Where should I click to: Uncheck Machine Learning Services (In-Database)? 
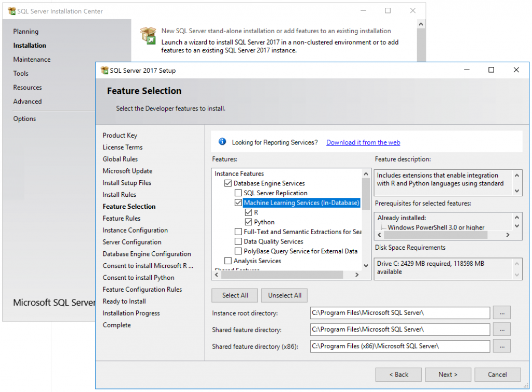238,203
